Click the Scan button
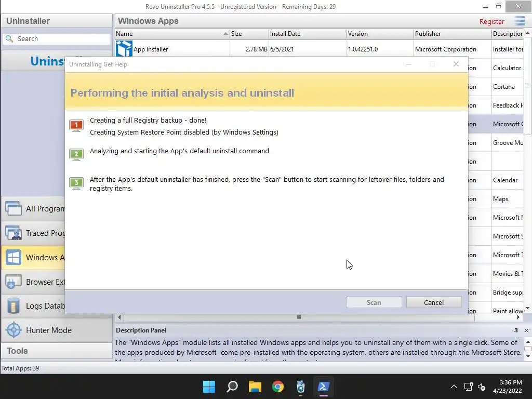 coord(374,302)
